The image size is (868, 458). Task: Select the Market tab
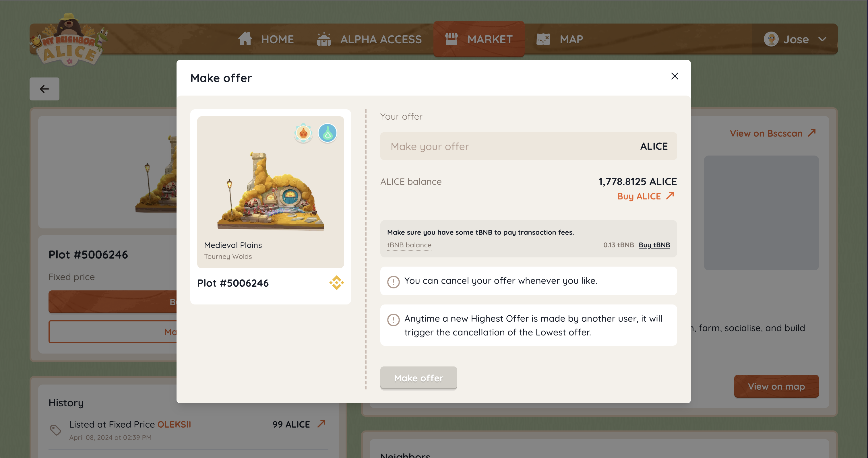pos(479,39)
